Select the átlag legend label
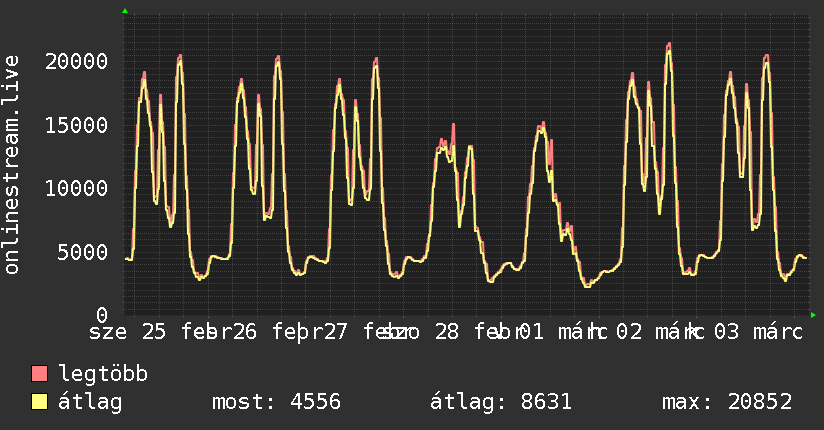Image resolution: width=824 pixels, height=430 pixels. [90, 402]
